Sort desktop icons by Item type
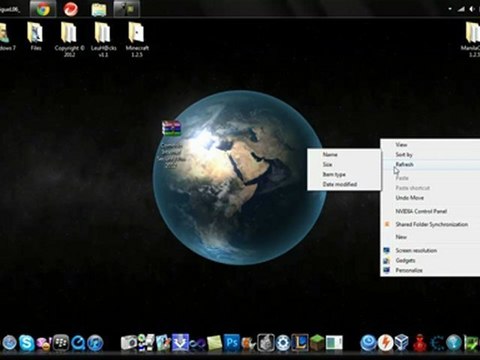The width and height of the screenshot is (480, 360). pyautogui.click(x=344, y=174)
